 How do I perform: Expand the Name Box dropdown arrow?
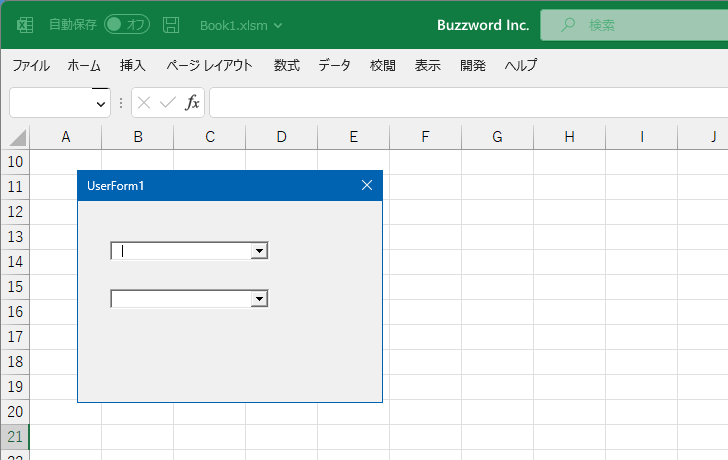100,103
